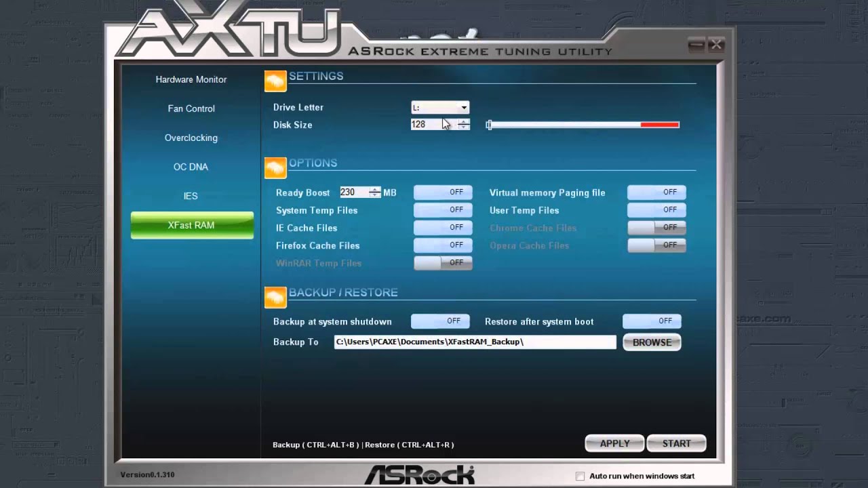
Task: Click the APPLY button
Action: coord(615,443)
